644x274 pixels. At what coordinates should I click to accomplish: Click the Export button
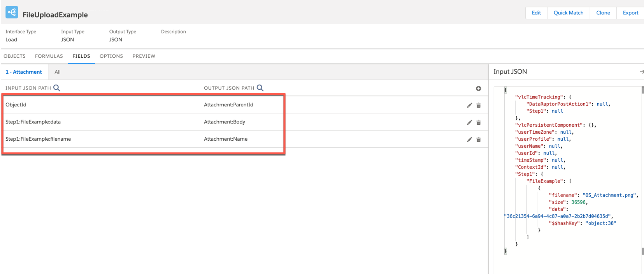pyautogui.click(x=630, y=13)
